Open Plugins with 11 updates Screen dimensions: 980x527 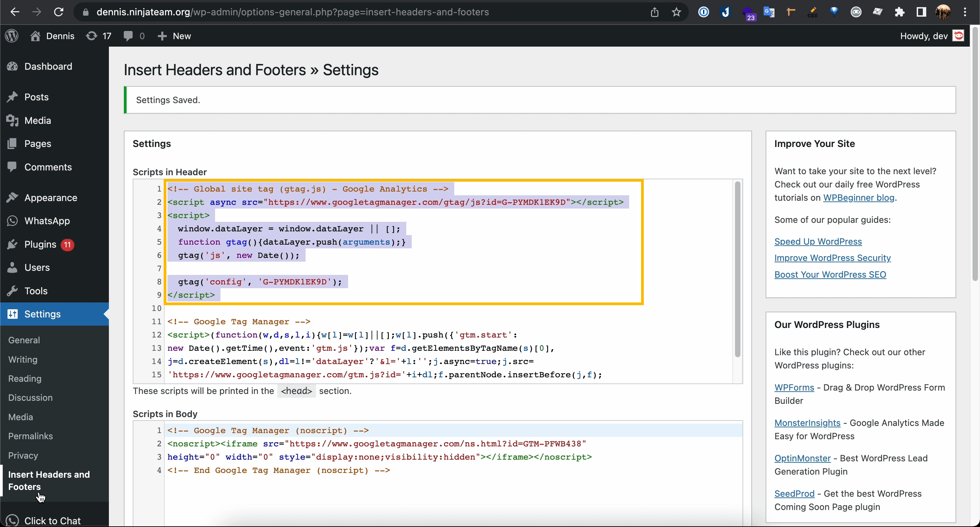click(x=54, y=244)
